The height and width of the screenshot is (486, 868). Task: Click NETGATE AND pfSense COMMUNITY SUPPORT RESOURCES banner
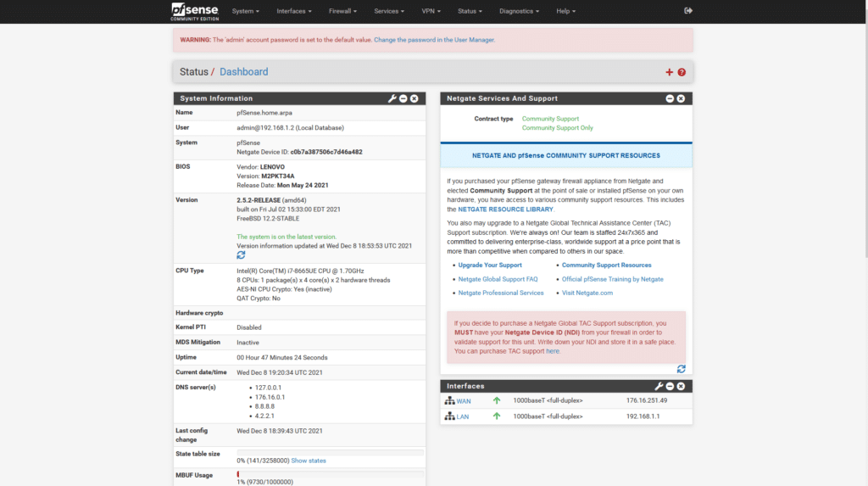565,156
